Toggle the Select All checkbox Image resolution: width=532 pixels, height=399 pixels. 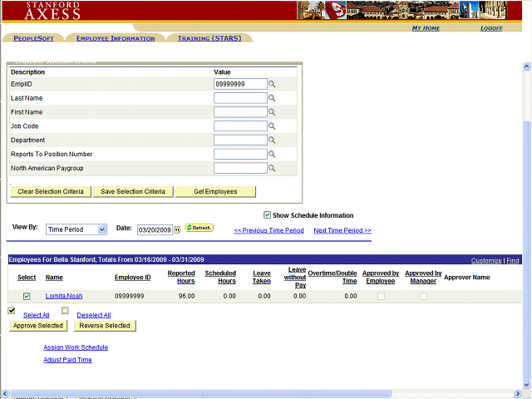coord(12,311)
